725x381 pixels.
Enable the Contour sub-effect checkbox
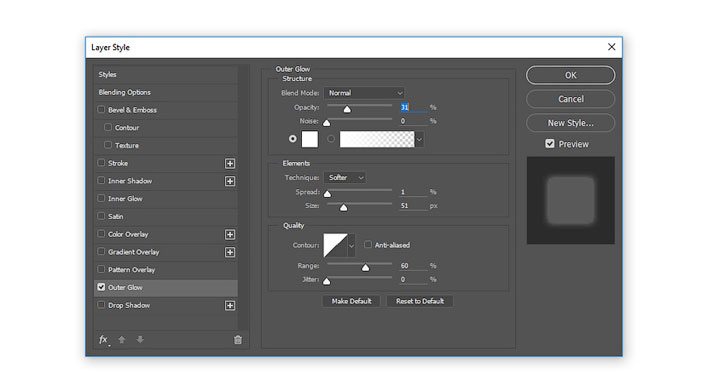[x=108, y=127]
